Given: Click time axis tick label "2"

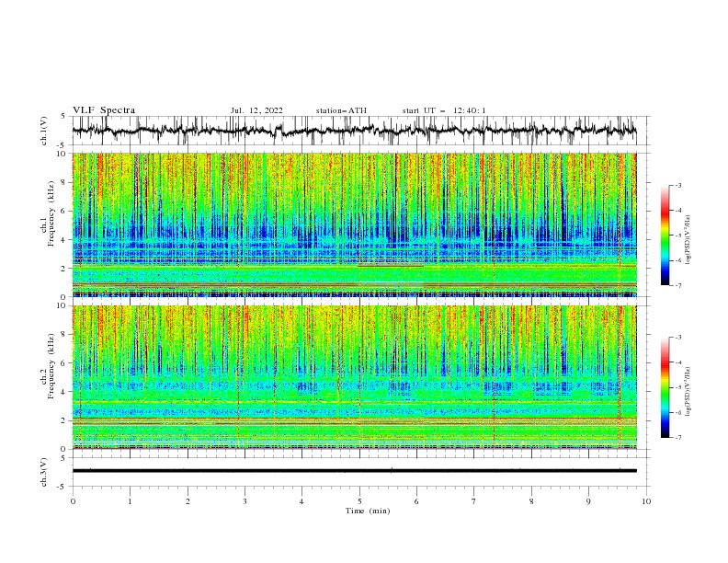Looking at the screenshot, I should (x=188, y=501).
